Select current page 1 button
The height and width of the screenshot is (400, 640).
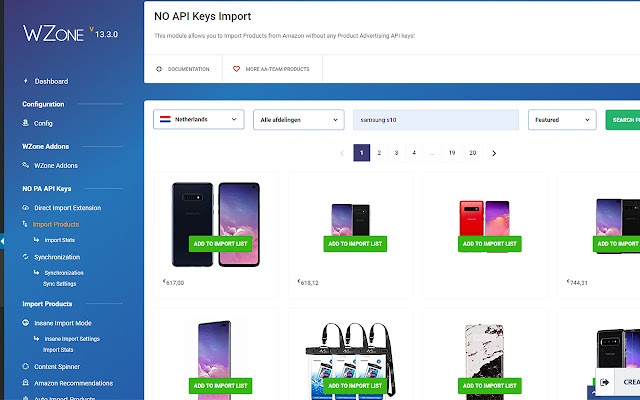[x=362, y=153]
